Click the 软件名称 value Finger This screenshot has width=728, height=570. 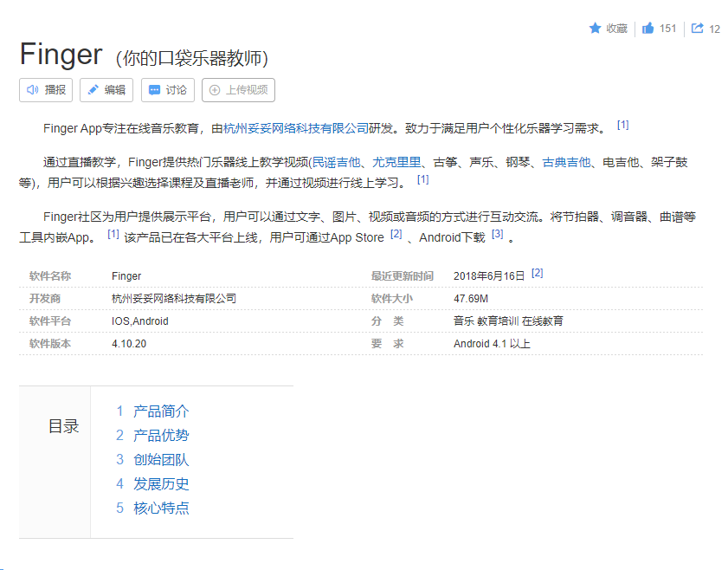(126, 276)
